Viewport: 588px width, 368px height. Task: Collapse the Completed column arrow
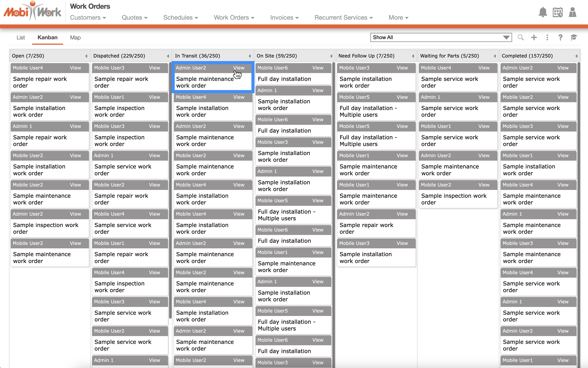tap(576, 56)
